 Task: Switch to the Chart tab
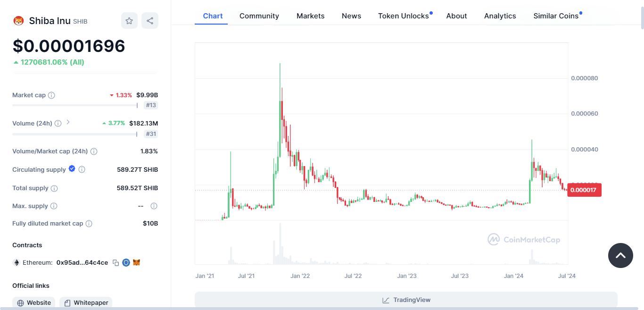tap(213, 16)
